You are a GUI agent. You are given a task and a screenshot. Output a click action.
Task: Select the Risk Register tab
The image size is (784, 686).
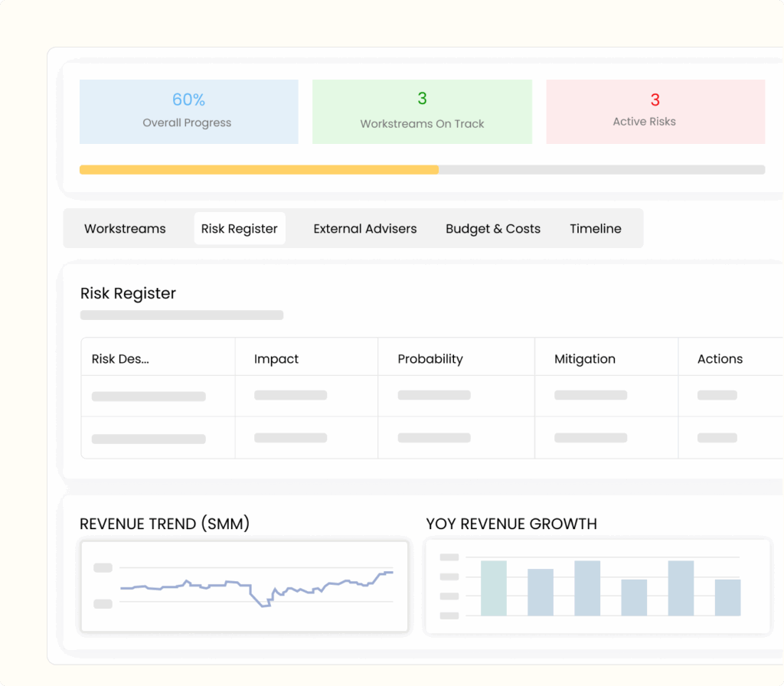click(239, 229)
